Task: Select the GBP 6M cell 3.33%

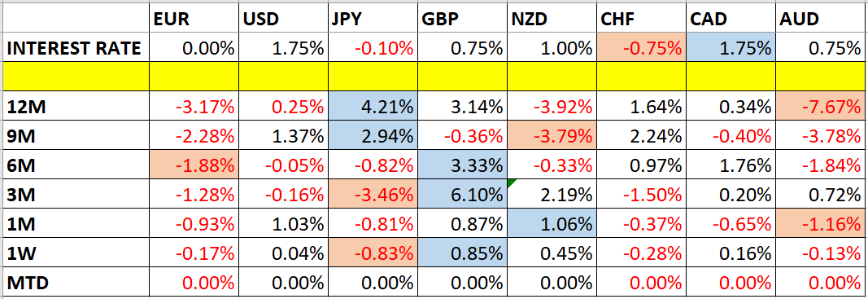Action: tap(462, 165)
